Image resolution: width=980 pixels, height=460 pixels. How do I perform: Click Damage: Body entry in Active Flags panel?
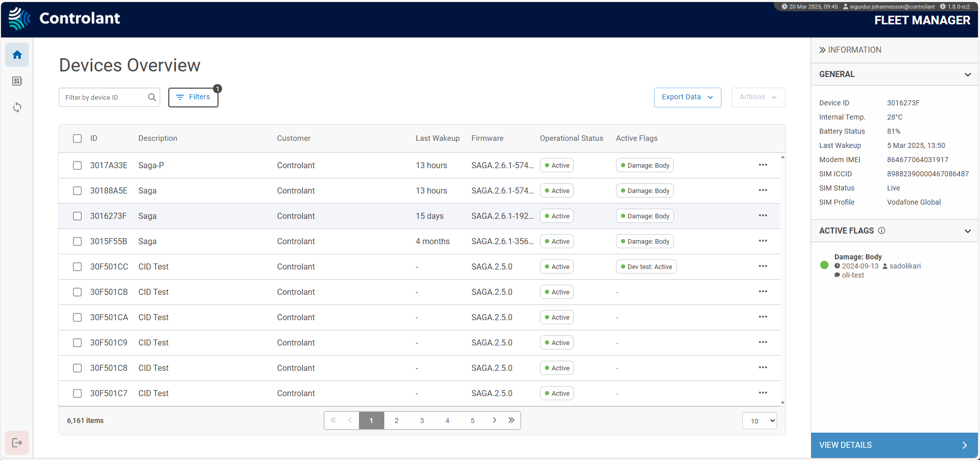(x=858, y=257)
